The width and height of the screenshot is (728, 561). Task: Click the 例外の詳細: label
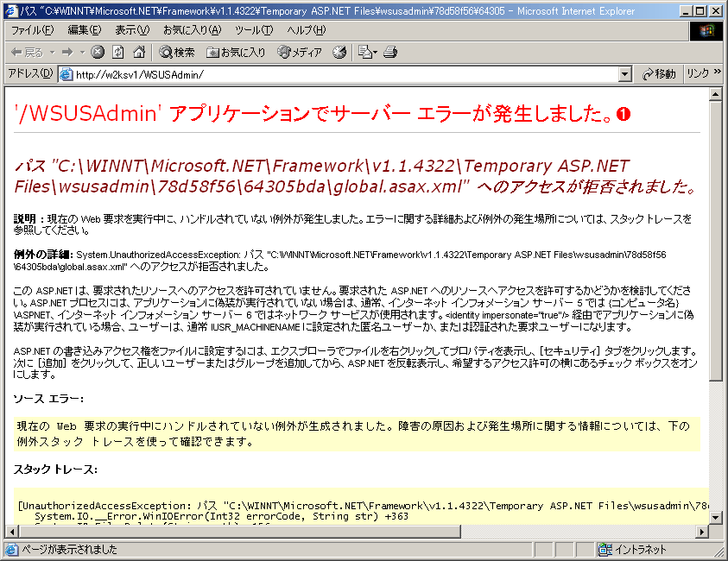coord(43,255)
